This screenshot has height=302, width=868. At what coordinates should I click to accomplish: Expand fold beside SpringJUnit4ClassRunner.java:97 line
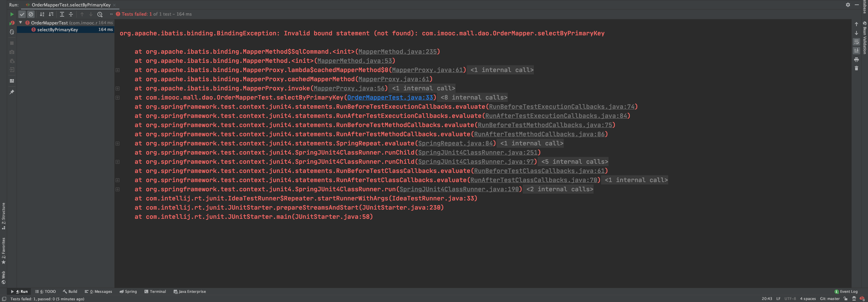click(x=117, y=162)
